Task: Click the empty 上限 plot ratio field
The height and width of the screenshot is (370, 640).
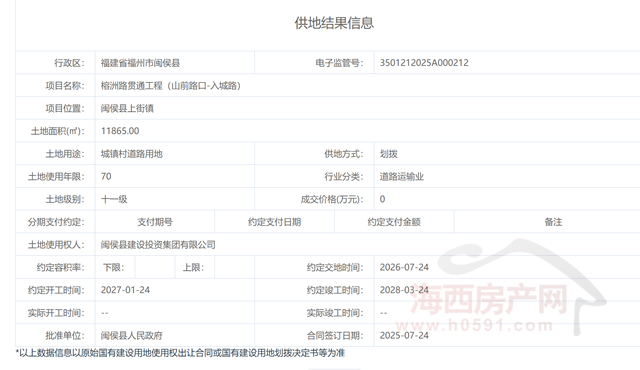Action: [x=234, y=267]
